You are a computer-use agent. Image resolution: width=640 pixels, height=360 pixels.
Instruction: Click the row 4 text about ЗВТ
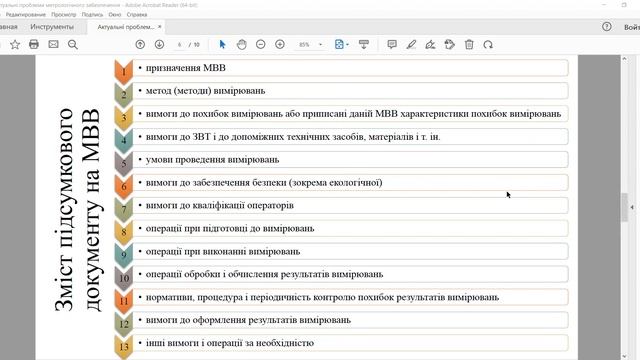[293, 137]
